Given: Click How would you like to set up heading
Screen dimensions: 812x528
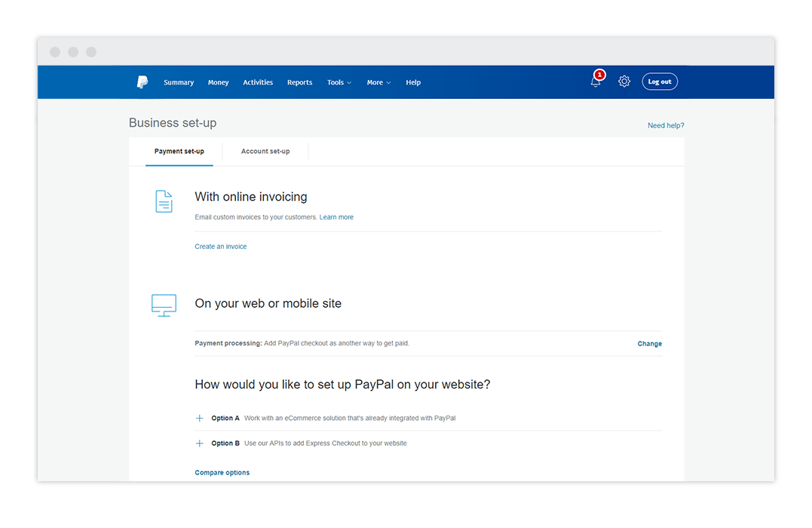Looking at the screenshot, I should (342, 385).
